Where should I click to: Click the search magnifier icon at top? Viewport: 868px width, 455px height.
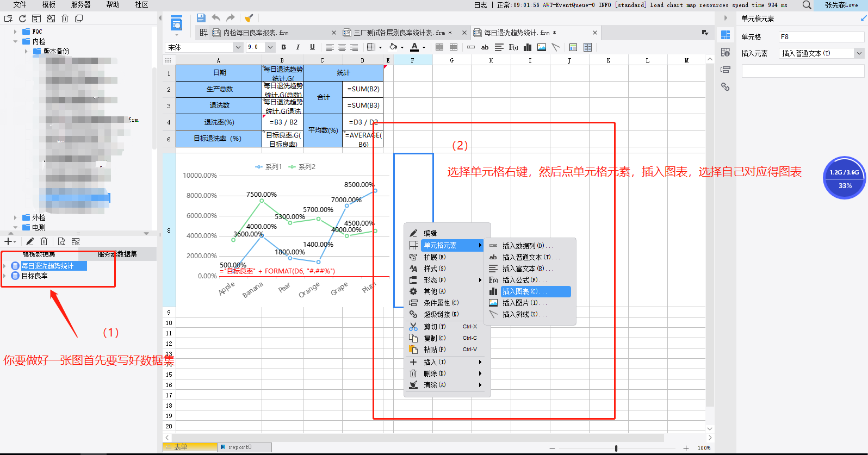point(807,5)
